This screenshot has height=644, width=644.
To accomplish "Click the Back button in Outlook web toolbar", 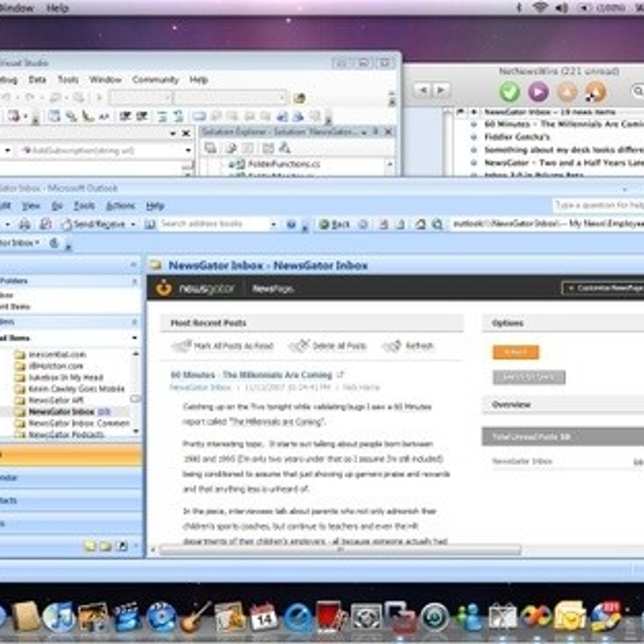I will tap(334, 224).
